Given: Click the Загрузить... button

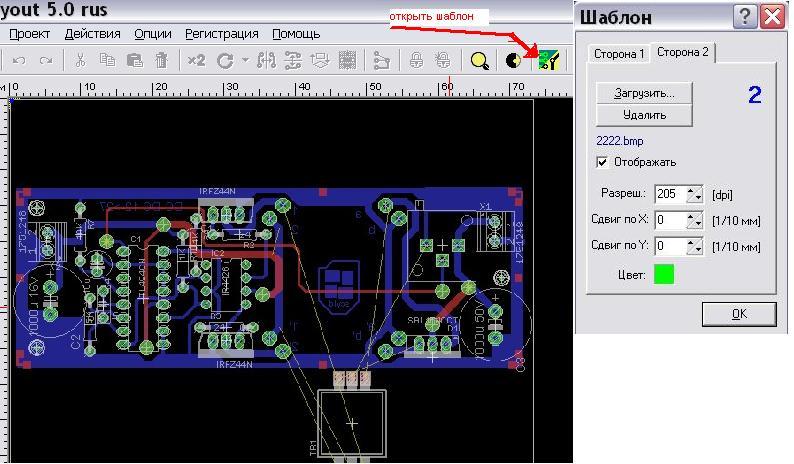Looking at the screenshot, I should tap(643, 92).
